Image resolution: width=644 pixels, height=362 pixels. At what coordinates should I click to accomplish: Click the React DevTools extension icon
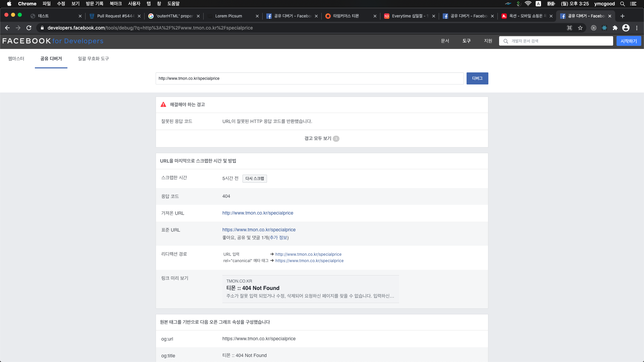[x=604, y=28]
